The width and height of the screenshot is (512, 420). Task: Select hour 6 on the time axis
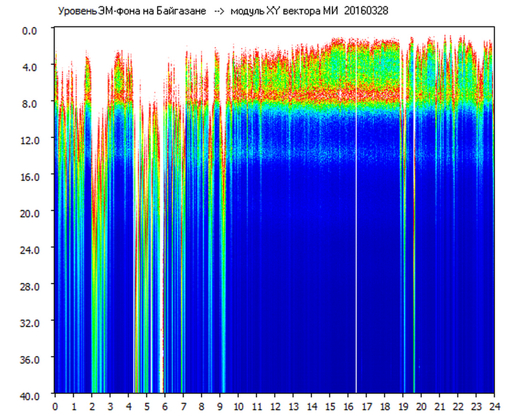pyautogui.click(x=165, y=406)
